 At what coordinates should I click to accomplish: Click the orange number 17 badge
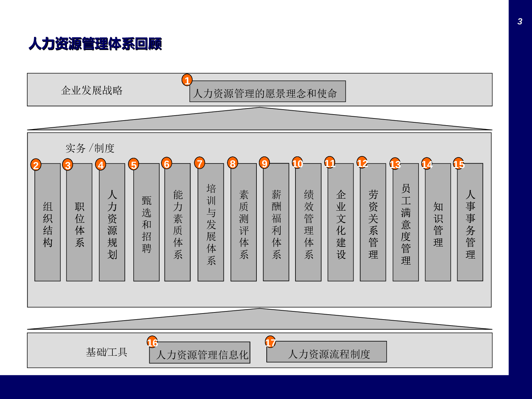click(271, 342)
